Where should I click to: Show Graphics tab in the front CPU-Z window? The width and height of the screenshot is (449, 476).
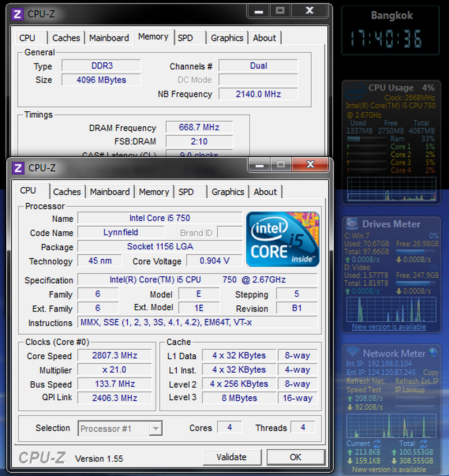(x=228, y=192)
